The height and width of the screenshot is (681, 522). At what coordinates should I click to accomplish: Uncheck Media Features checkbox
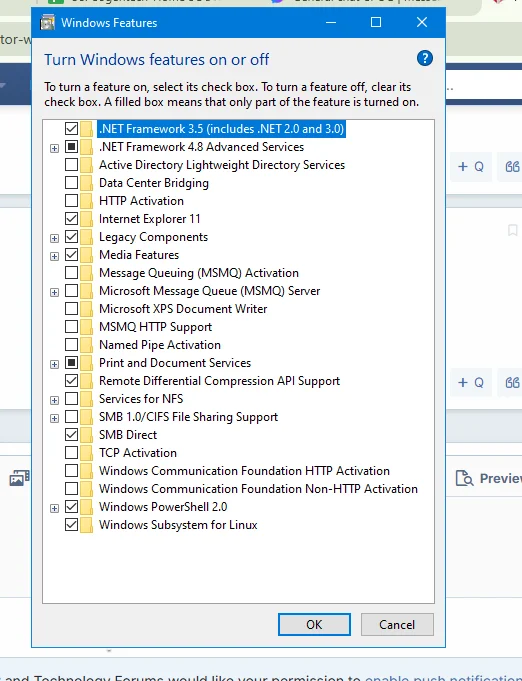(x=71, y=255)
